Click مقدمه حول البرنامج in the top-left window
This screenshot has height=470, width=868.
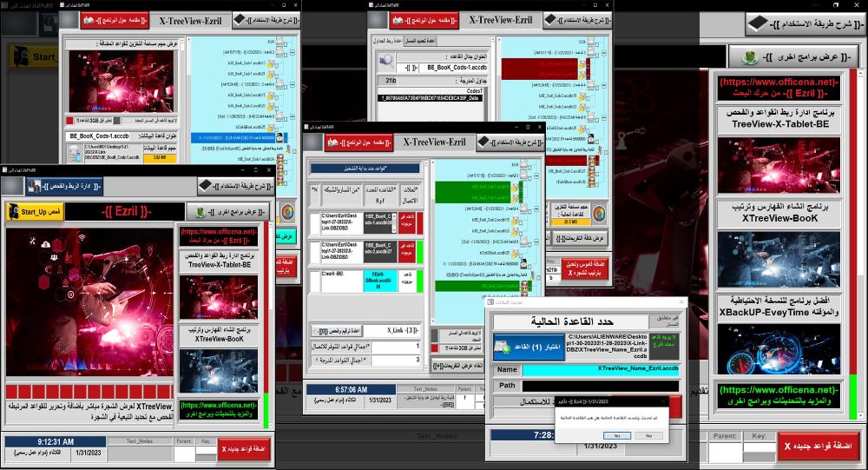point(115,21)
